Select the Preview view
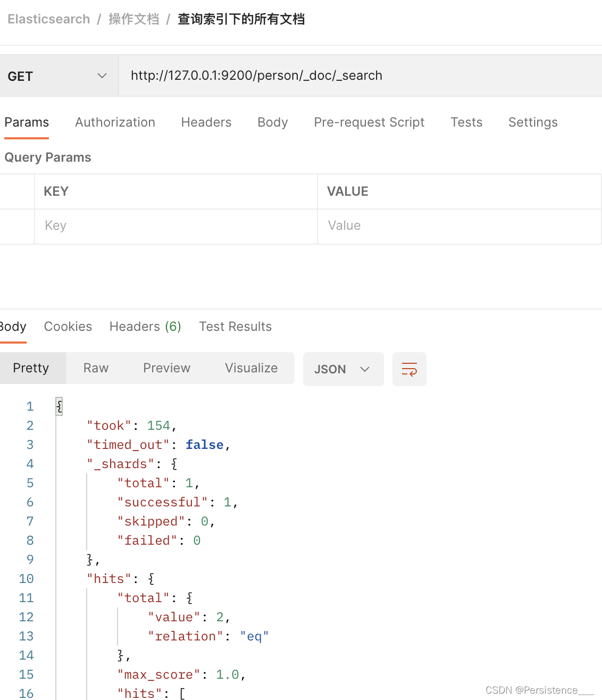 point(166,368)
